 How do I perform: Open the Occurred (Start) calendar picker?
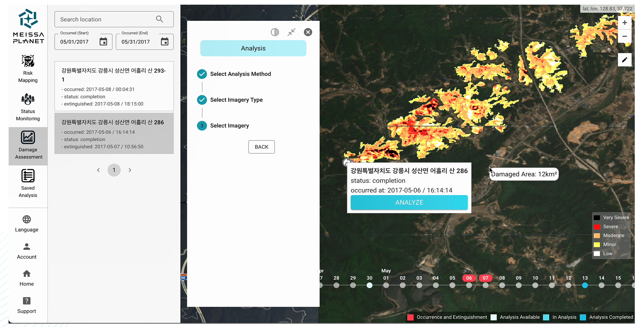coord(103,41)
